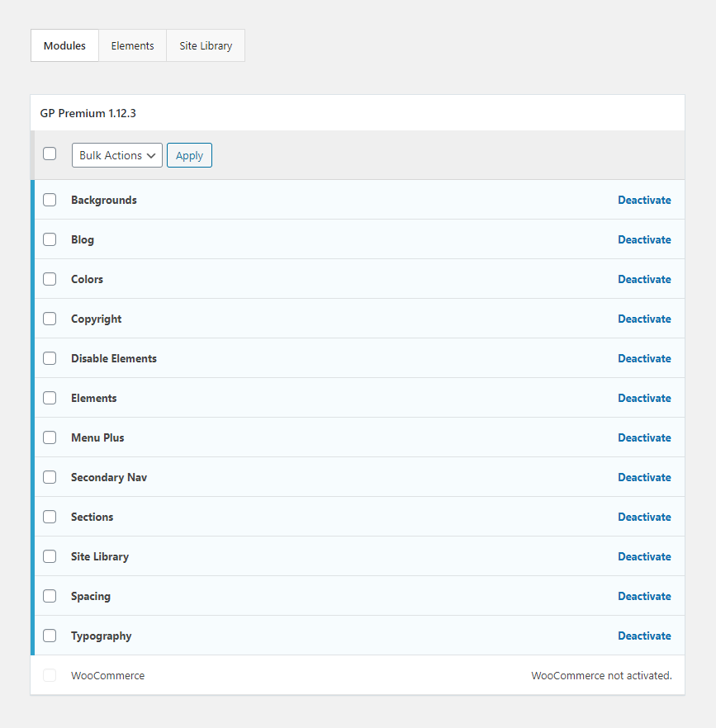Deactivate the Secondary Nav module
The image size is (716, 728).
[x=644, y=477]
